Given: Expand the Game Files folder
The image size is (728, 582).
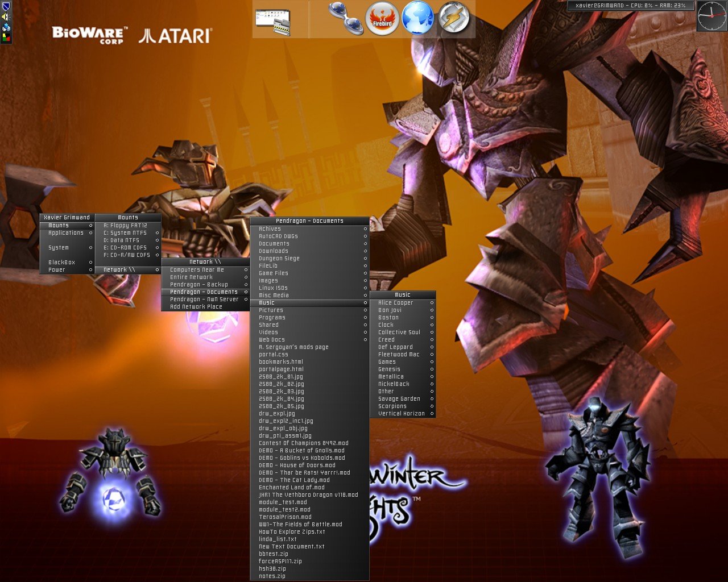Looking at the screenshot, I should click(x=309, y=273).
